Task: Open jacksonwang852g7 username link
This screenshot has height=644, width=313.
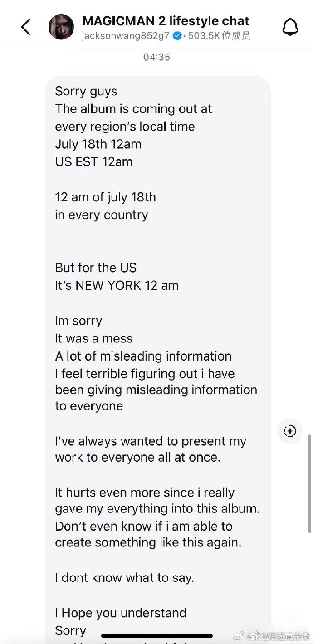Action: click(x=126, y=36)
